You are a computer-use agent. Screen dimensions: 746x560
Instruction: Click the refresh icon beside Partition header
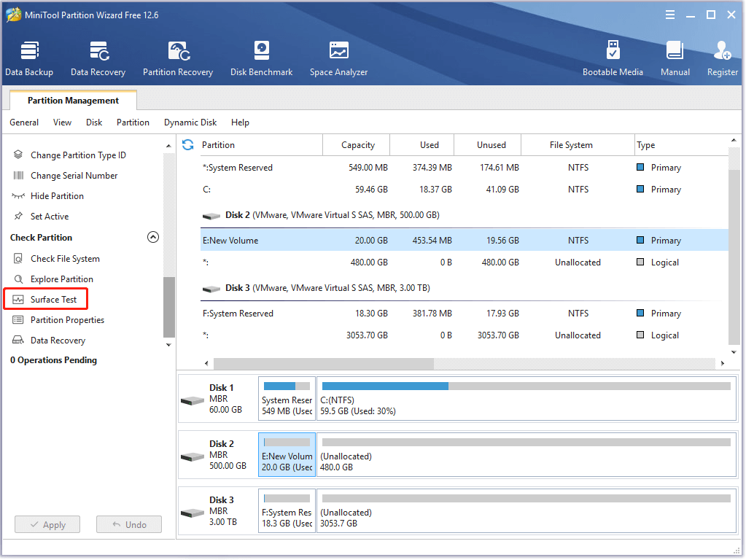point(188,144)
